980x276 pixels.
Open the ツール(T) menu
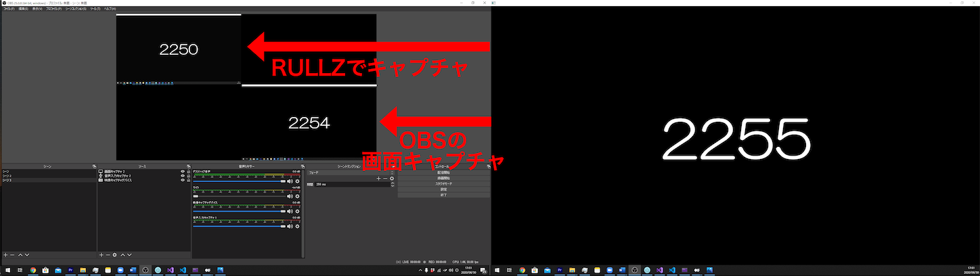coord(95,9)
